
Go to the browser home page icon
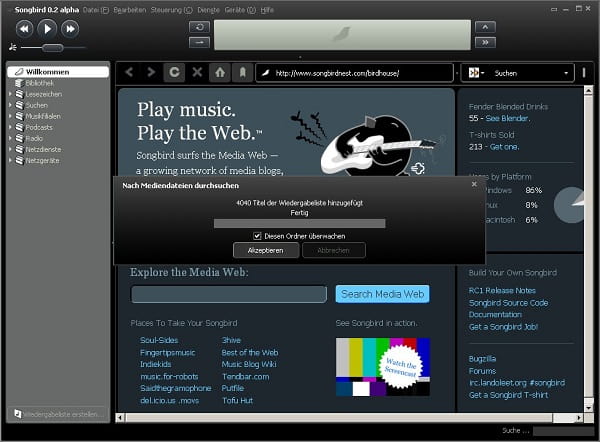(x=220, y=73)
